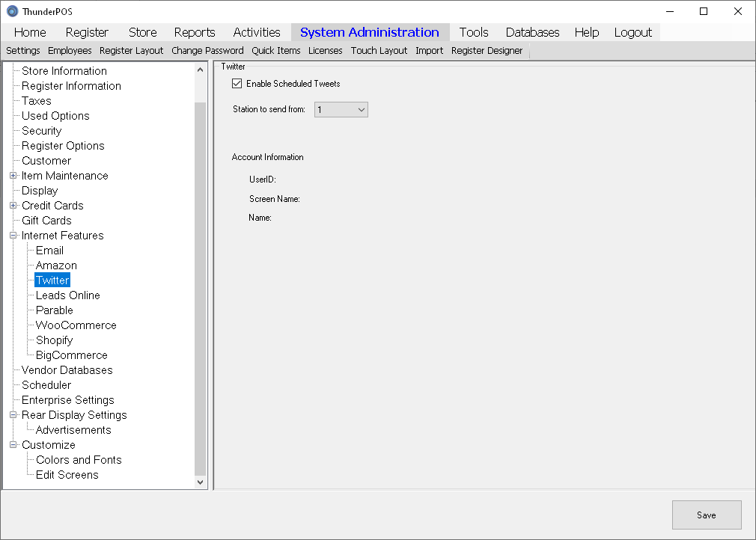Open the Reports menu
756x540 pixels.
[195, 32]
